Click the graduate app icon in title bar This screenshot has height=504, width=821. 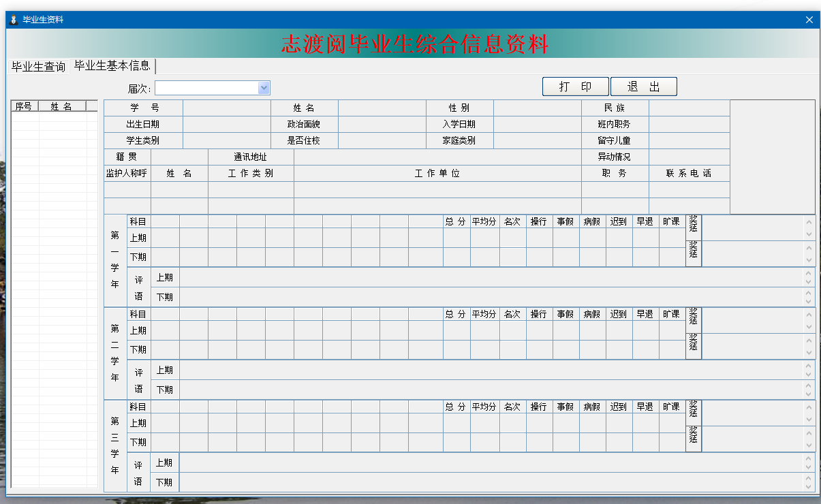click(x=13, y=20)
